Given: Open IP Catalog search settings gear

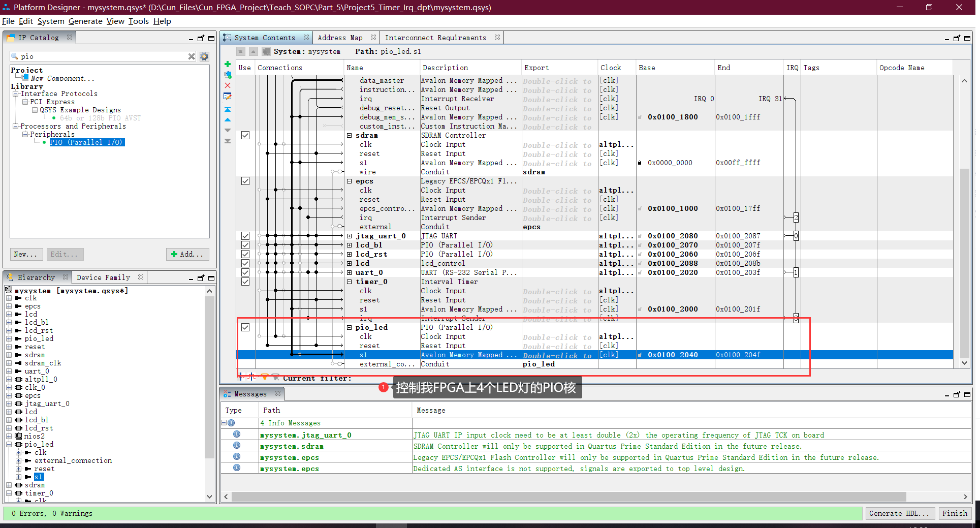Looking at the screenshot, I should pyautogui.click(x=204, y=56).
